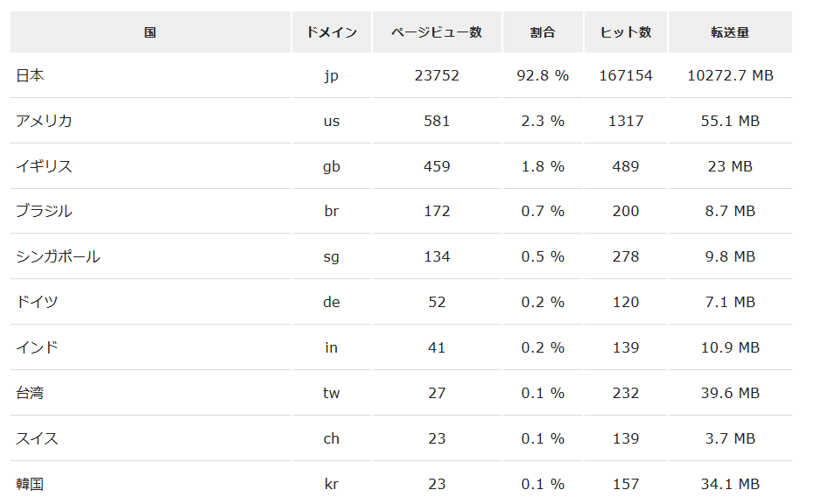This screenshot has width=814, height=504.
Task: Click the 転送量 column header
Action: click(x=730, y=32)
